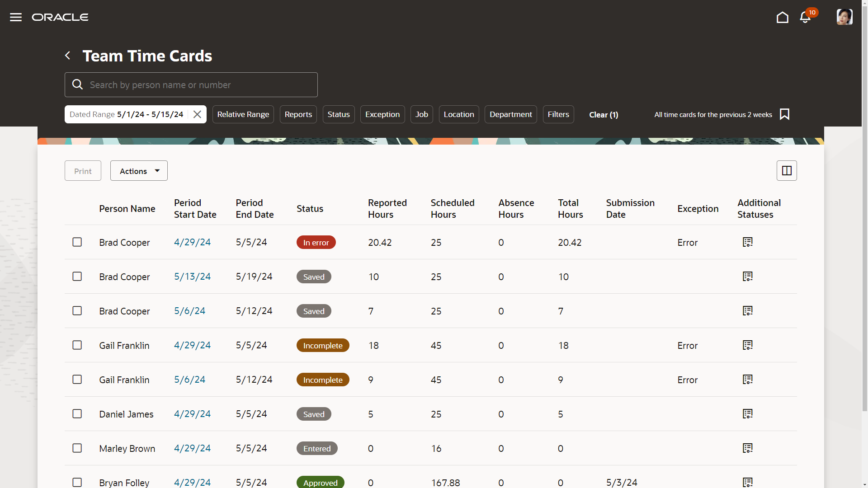Open the Department filter chip
The height and width of the screenshot is (488, 868).
pyautogui.click(x=510, y=114)
